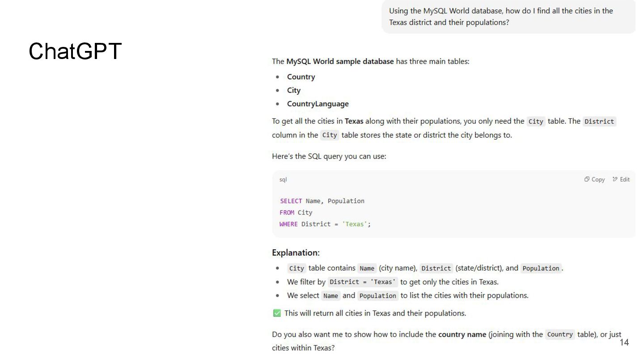Click the 'sql' language label of the code block
Image resolution: width=644 pixels, height=362 pixels.
click(x=283, y=179)
